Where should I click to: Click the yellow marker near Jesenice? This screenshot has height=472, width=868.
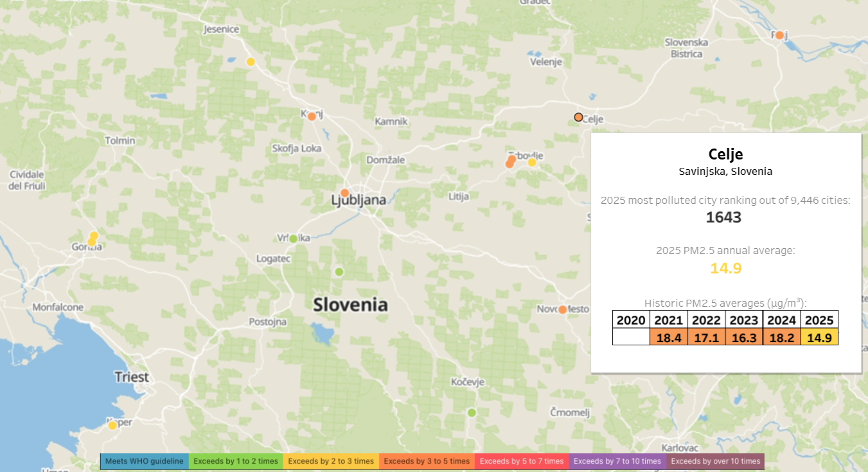click(x=251, y=62)
